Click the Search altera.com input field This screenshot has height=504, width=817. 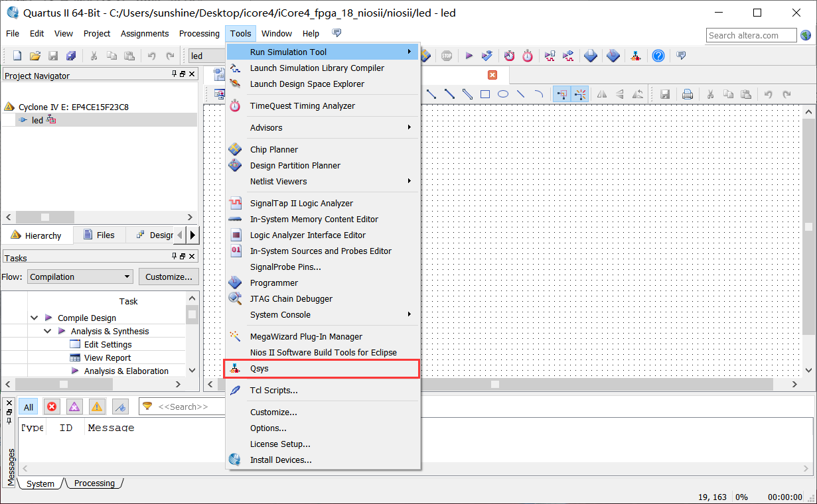point(751,35)
